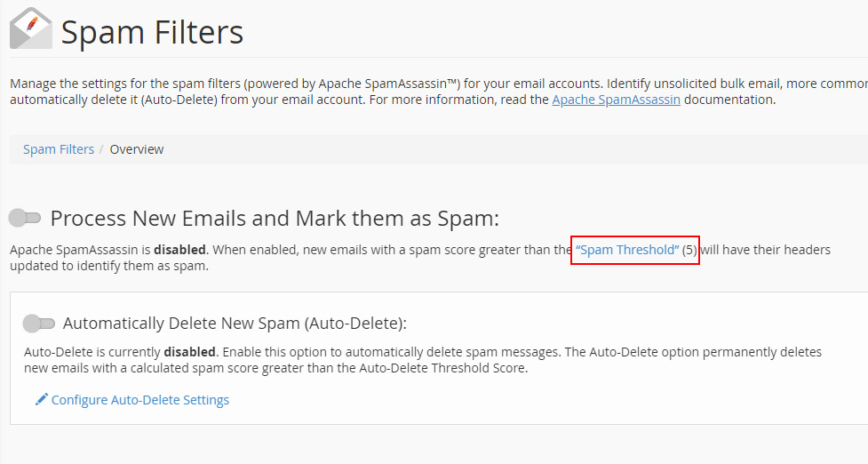Click the breadcrumb slash separator
The height and width of the screenshot is (464, 868).
(102, 149)
